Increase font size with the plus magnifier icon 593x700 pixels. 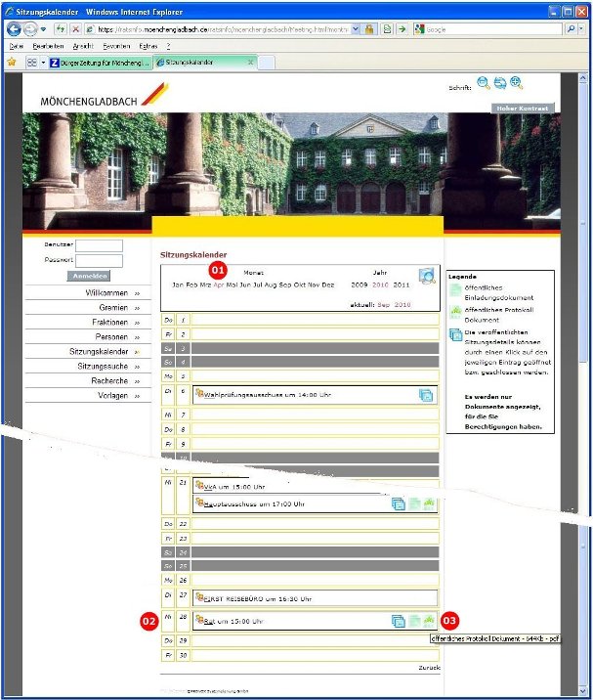coord(517,83)
